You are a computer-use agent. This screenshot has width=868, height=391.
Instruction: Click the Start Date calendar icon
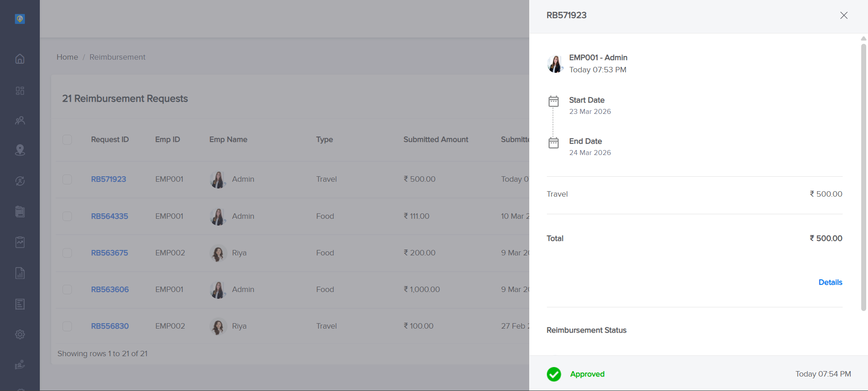pyautogui.click(x=554, y=101)
